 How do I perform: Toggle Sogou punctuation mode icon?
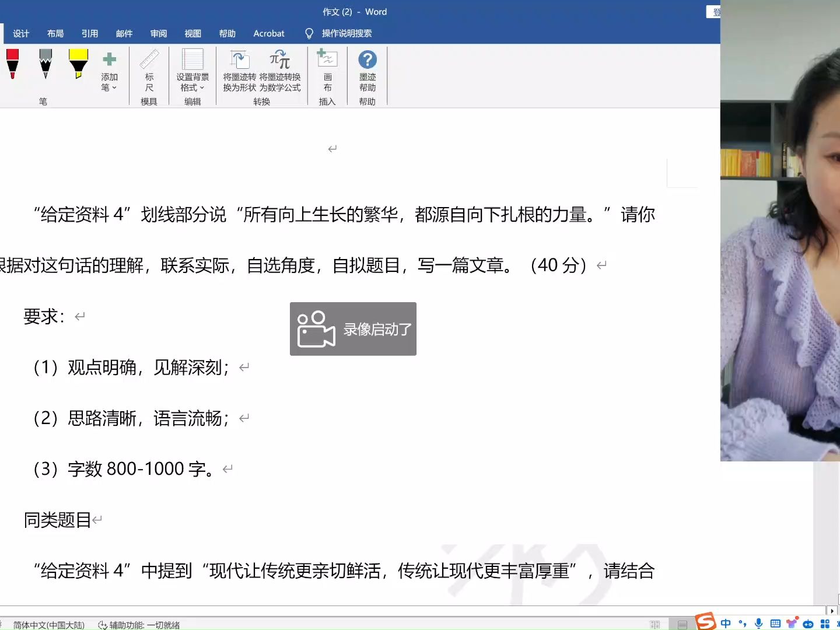pos(742,624)
